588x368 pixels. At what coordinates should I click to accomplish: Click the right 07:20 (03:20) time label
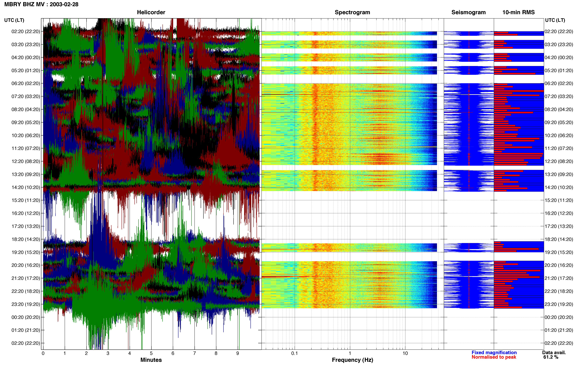click(x=559, y=96)
